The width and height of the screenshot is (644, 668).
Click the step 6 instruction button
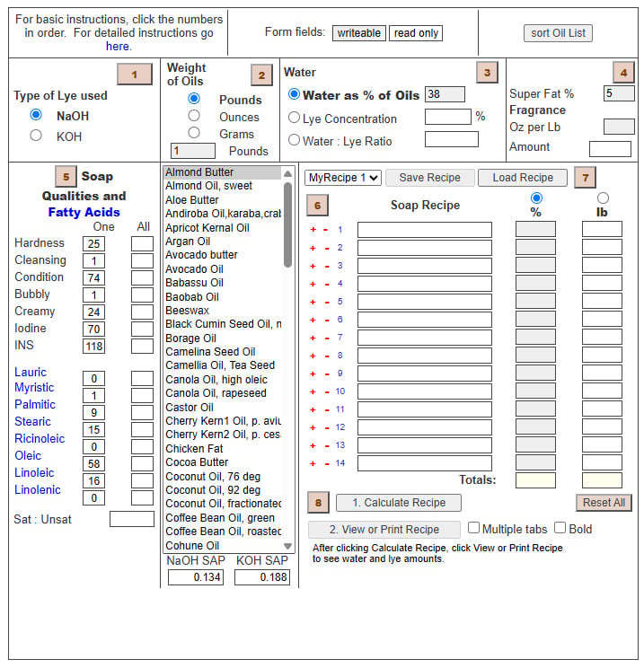tap(317, 206)
